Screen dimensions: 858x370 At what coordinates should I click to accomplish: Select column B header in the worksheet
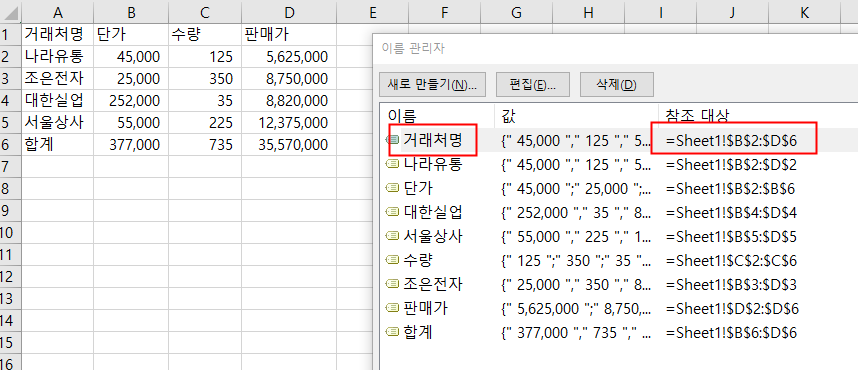point(131,12)
